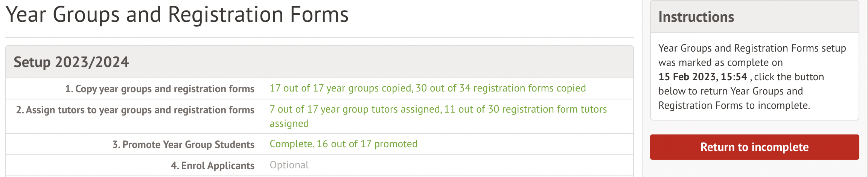
Task: Click the 'Setup 2023/2024' panel header
Action: click(x=71, y=62)
